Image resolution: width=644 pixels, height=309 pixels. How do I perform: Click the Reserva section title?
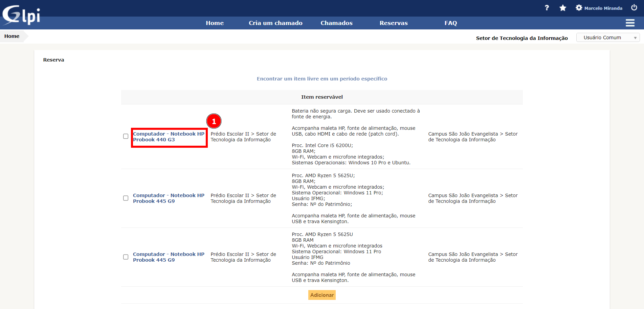point(53,60)
